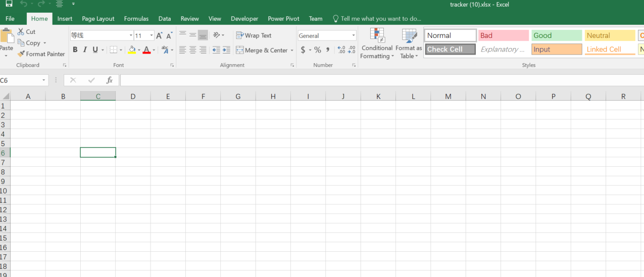Toggle underline formatting

tap(94, 50)
